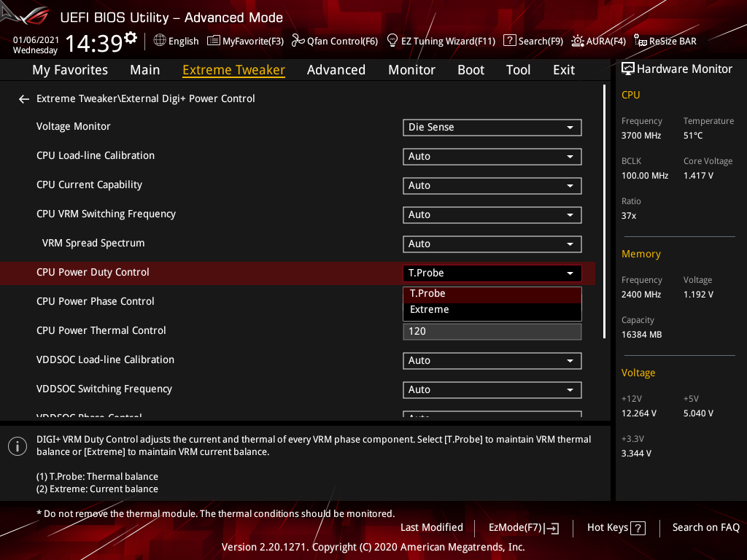
Task: Select the Extreme Tweaker tab
Action: click(234, 70)
